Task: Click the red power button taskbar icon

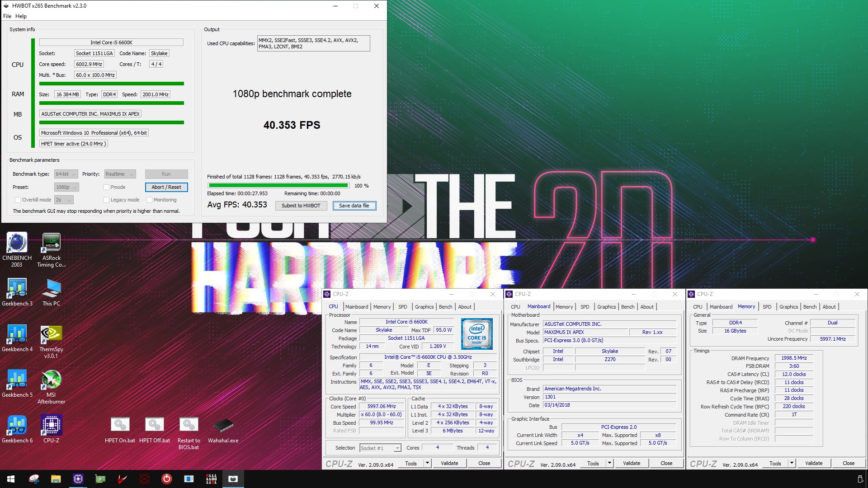Action: click(x=167, y=479)
